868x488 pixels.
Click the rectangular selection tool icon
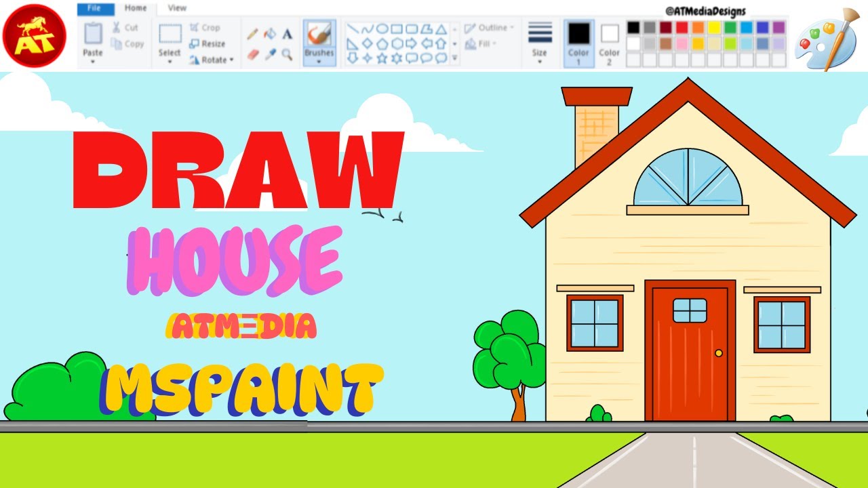click(x=170, y=34)
